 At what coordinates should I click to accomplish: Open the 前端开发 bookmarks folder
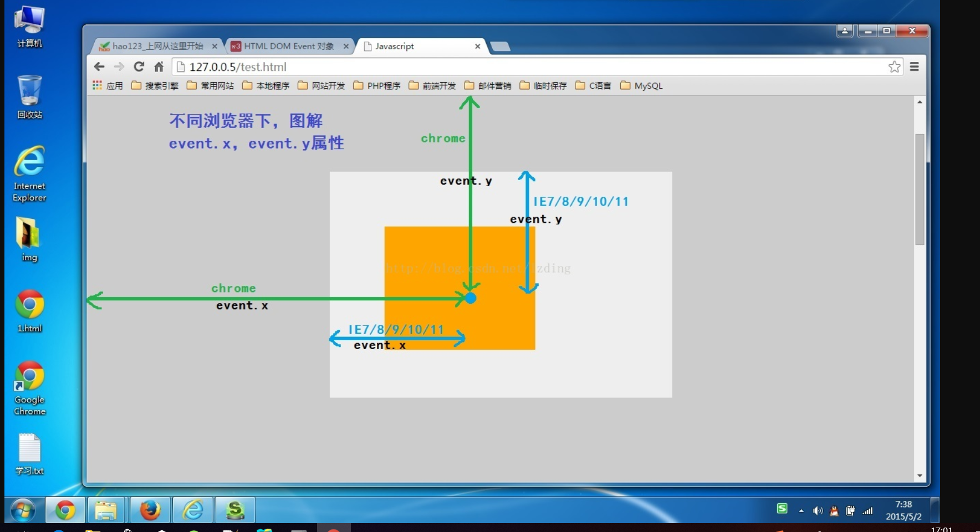(x=432, y=85)
